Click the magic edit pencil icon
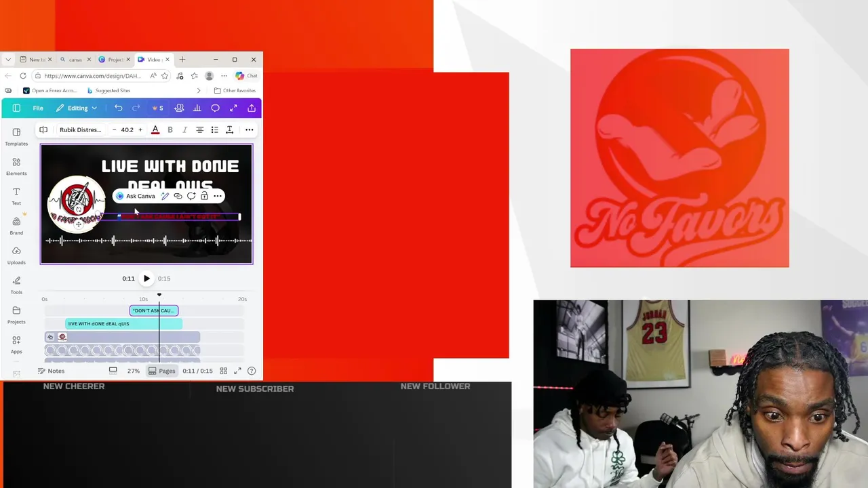The image size is (868, 488). [x=165, y=196]
